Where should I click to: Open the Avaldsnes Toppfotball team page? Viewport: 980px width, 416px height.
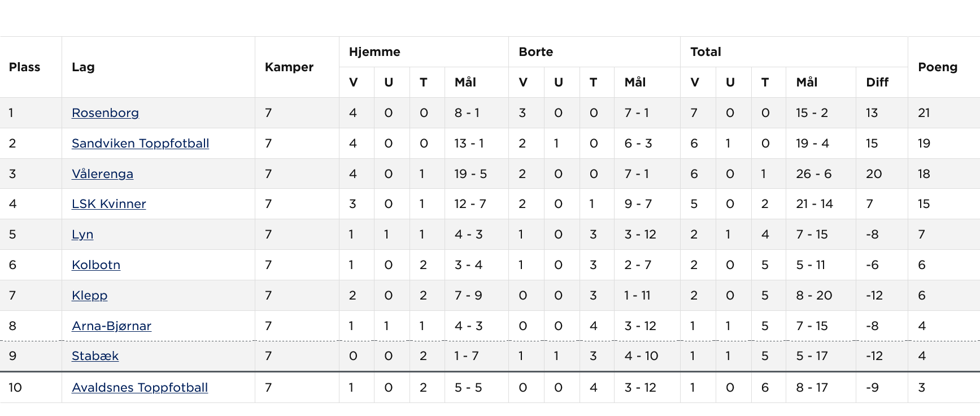pyautogui.click(x=140, y=388)
